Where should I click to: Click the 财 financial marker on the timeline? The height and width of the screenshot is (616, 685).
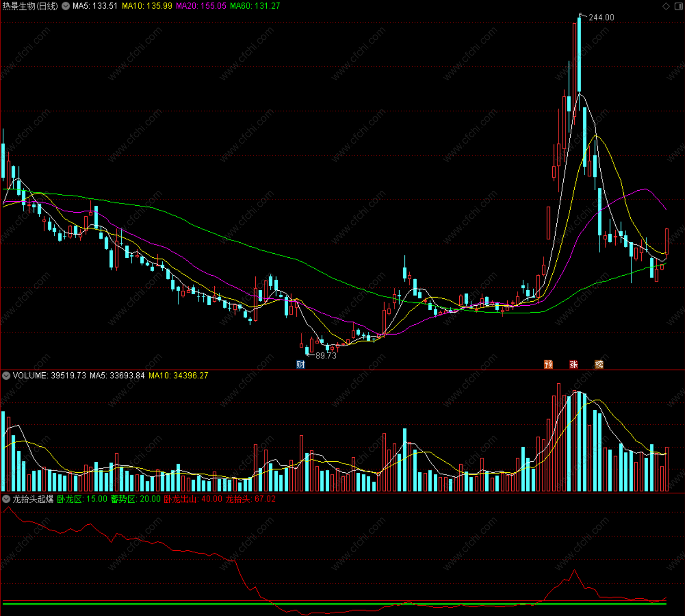tap(301, 364)
